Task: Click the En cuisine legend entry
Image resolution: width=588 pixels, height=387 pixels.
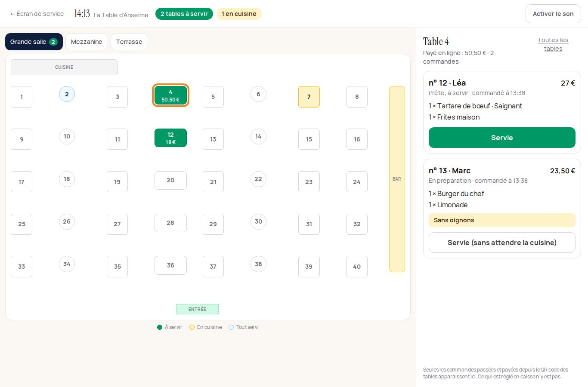Action: tap(206, 327)
